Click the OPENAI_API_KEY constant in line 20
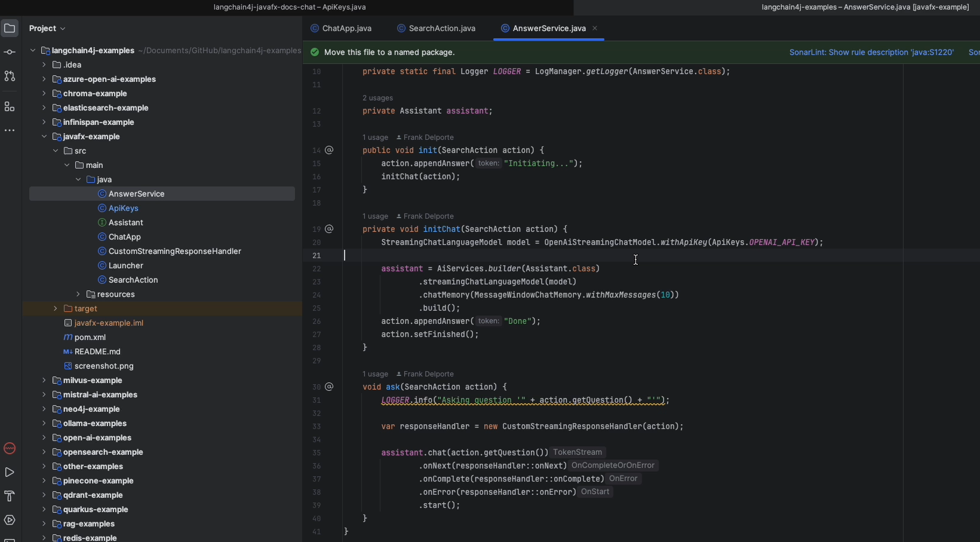980x542 pixels. (782, 242)
